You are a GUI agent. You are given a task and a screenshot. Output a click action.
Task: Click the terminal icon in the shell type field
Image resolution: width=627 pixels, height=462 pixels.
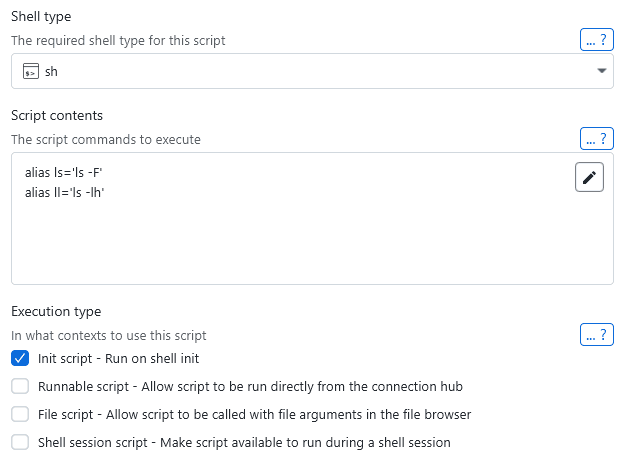coord(30,72)
